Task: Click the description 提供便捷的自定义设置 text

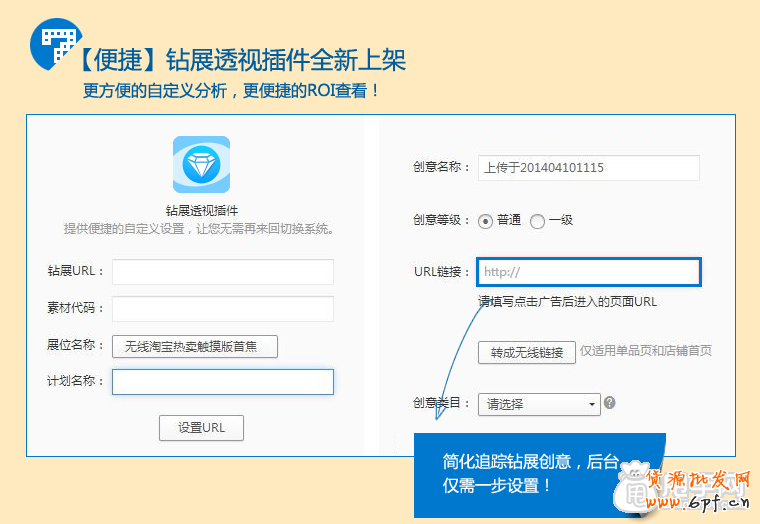Action: pos(200,228)
